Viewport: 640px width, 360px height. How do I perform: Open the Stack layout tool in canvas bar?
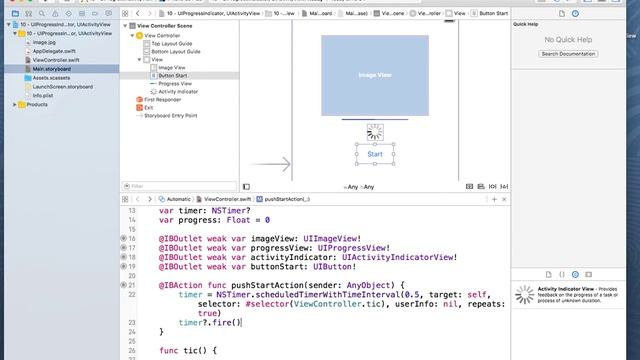point(469,187)
